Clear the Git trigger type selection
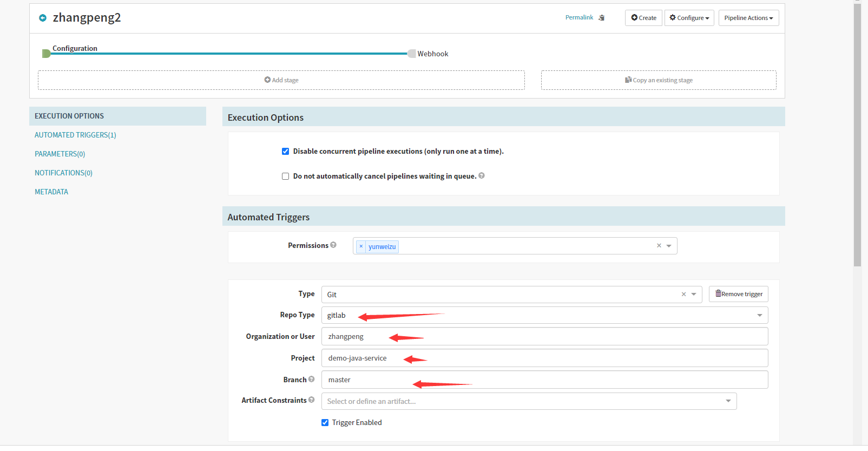 tap(683, 295)
